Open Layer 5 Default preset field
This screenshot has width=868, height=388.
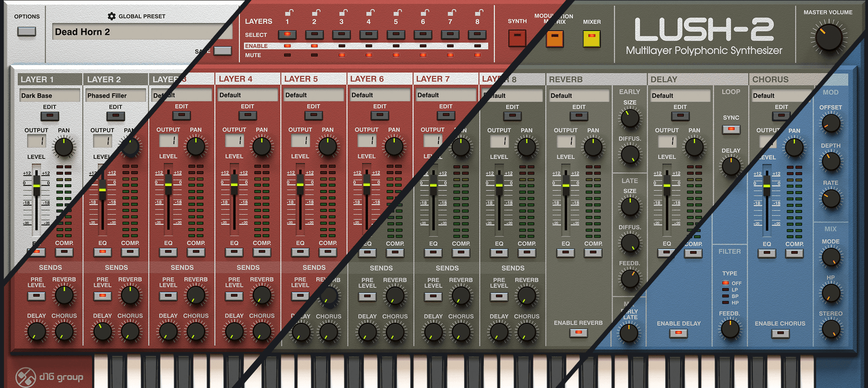coord(314,95)
